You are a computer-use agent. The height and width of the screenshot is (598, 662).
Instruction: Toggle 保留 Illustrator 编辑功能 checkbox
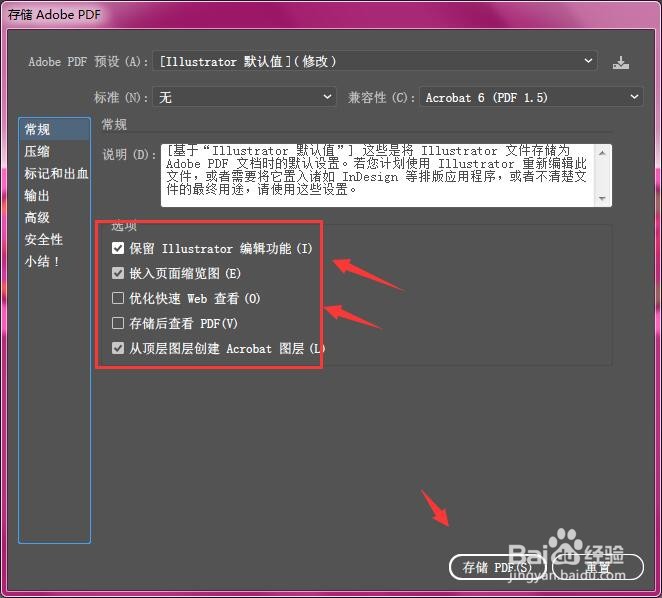pyautogui.click(x=118, y=248)
